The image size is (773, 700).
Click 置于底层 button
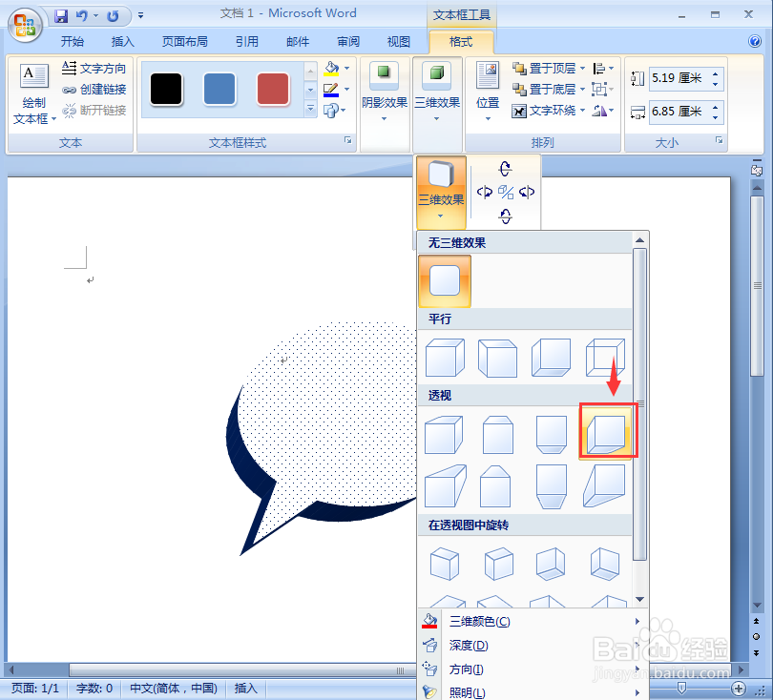coord(544,89)
